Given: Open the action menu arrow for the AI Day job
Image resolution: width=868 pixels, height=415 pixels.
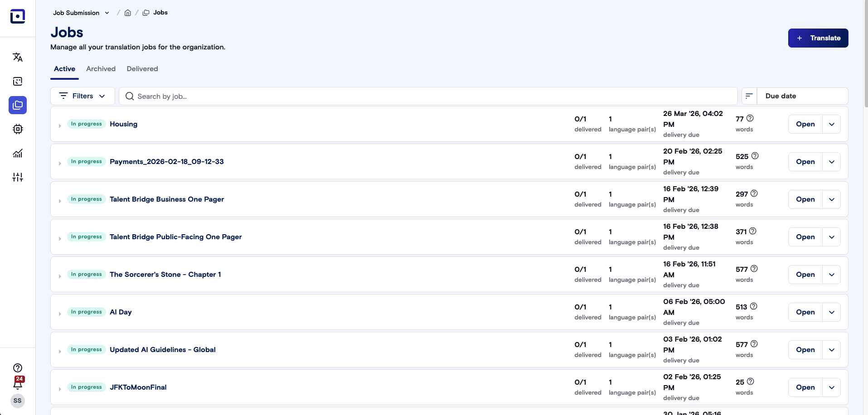Looking at the screenshot, I should [832, 312].
